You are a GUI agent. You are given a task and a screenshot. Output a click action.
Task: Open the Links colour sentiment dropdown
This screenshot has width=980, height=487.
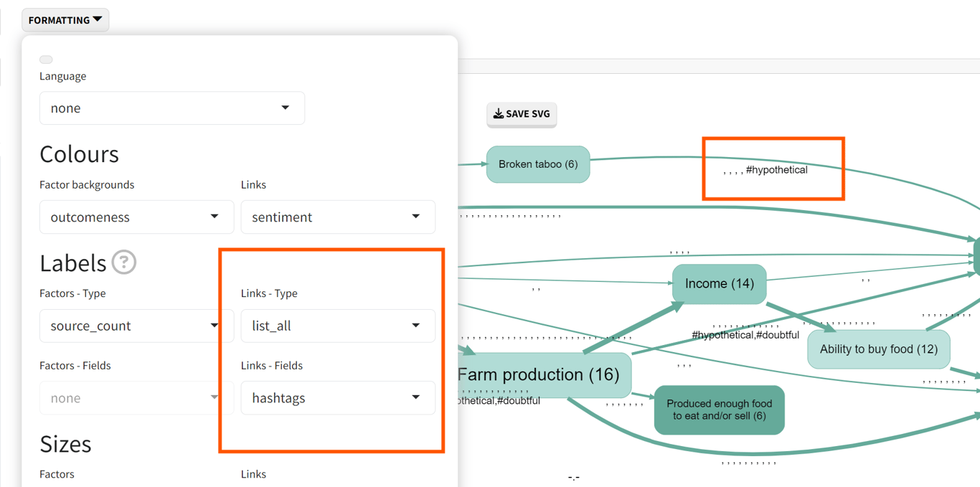338,217
